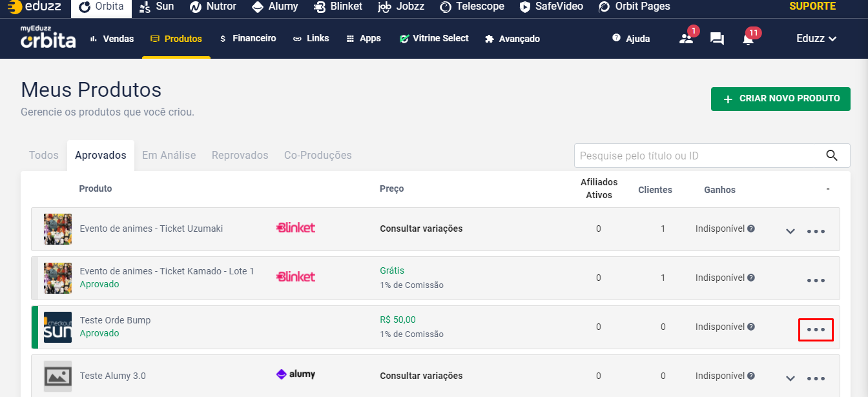This screenshot has width=868, height=397.
Task: Open the Eduzz account dropdown
Action: 816,39
